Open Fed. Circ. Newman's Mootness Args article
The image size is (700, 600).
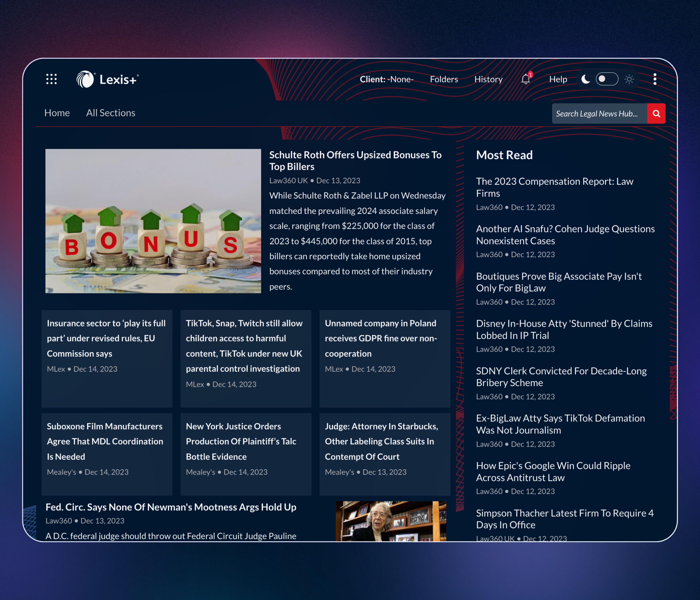click(171, 507)
